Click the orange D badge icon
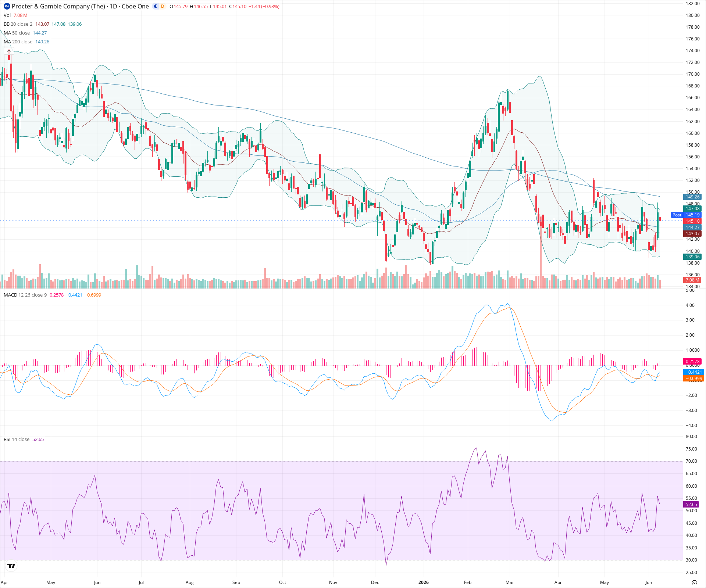 (163, 6)
